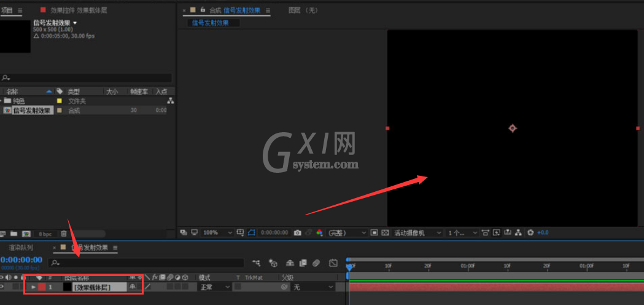Click the +0.0 exposure value
Screen dimensions: 644x305
(x=543, y=232)
